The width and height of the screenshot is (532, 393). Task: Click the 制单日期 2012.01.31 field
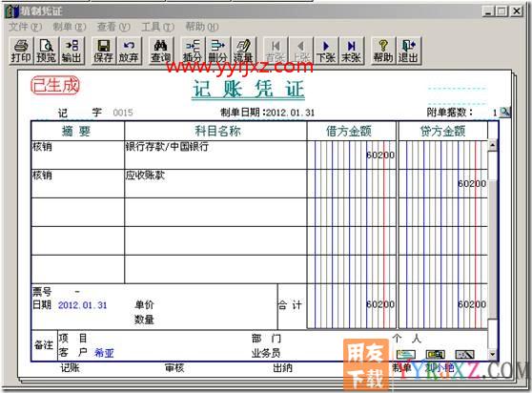tap(290, 113)
